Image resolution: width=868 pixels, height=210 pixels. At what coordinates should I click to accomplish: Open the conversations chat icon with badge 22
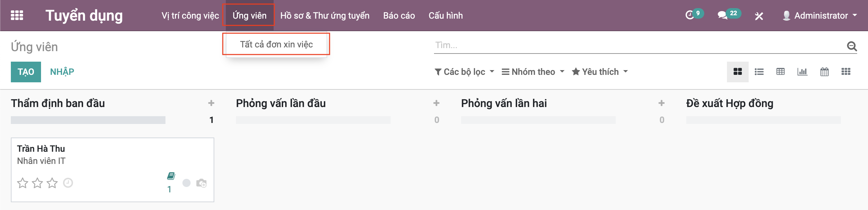(x=723, y=15)
